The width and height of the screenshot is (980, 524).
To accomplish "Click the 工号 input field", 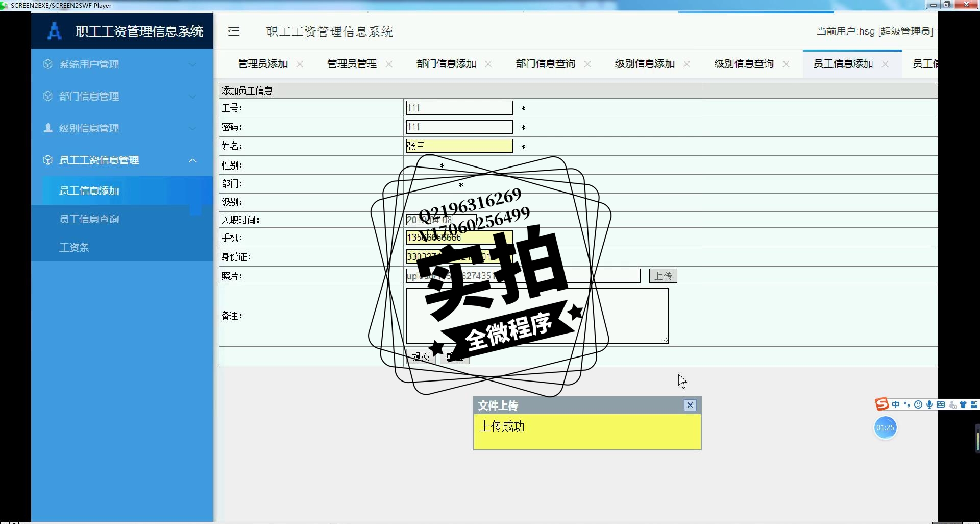I will coord(459,108).
